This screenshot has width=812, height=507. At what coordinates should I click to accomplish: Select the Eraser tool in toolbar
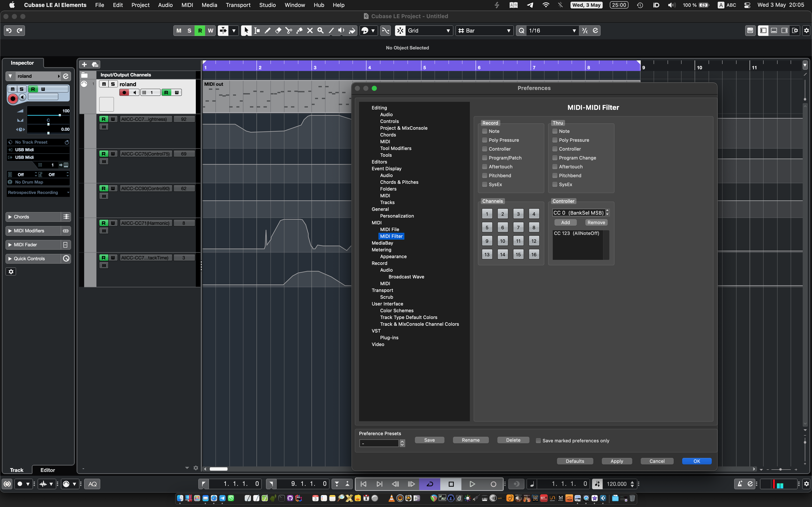click(x=278, y=30)
